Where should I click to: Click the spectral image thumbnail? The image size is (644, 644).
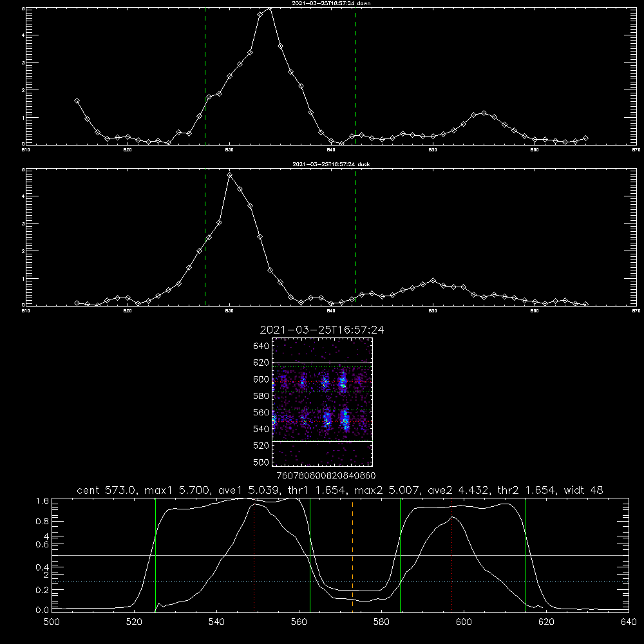click(x=322, y=402)
